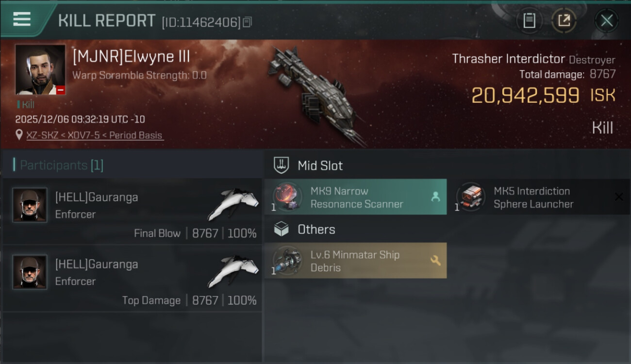Close the kill report window
The image size is (631, 364).
coord(606,20)
